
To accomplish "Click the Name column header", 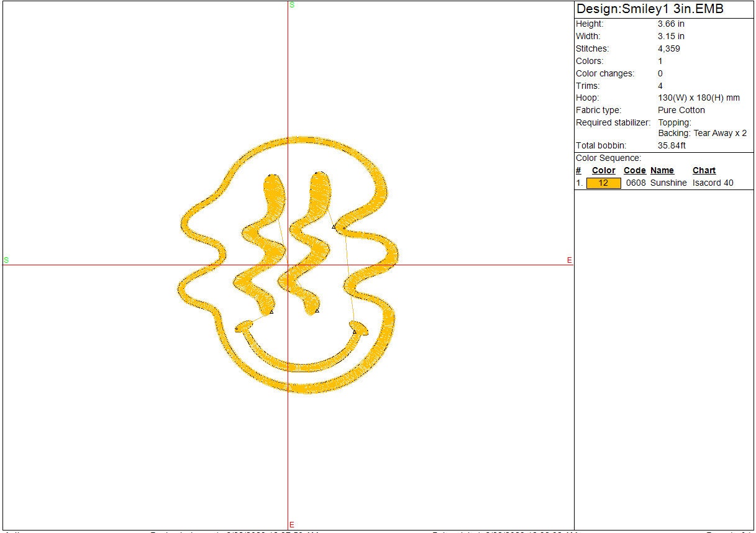I will click(x=662, y=170).
